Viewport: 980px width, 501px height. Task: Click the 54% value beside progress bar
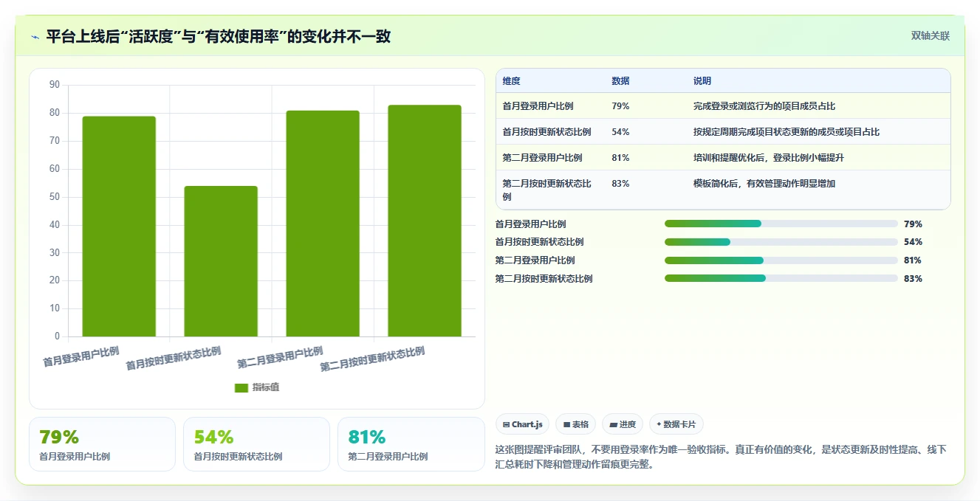(x=913, y=242)
